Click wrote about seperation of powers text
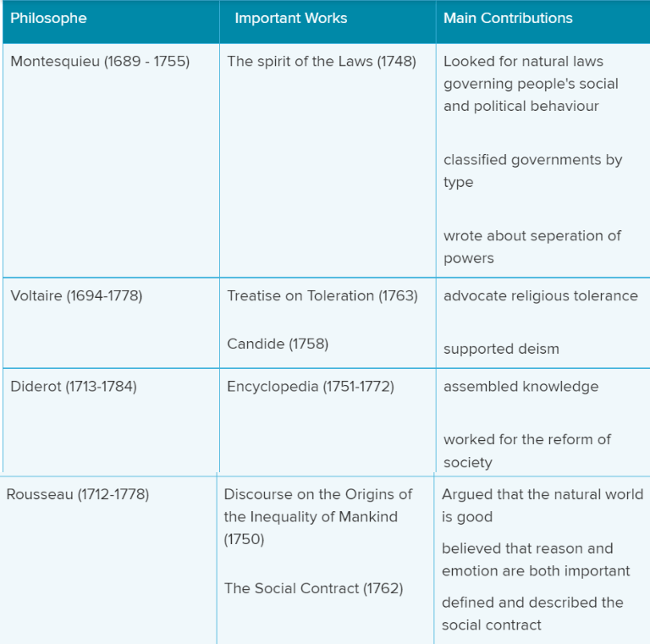Viewport: 650px width, 644px height. point(532,247)
